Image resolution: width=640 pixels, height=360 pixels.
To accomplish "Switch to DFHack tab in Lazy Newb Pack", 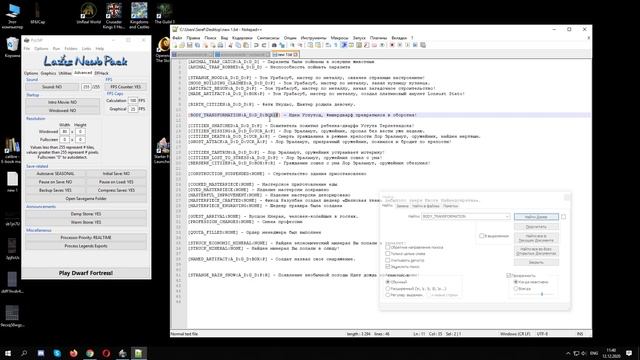I will coord(101,73).
